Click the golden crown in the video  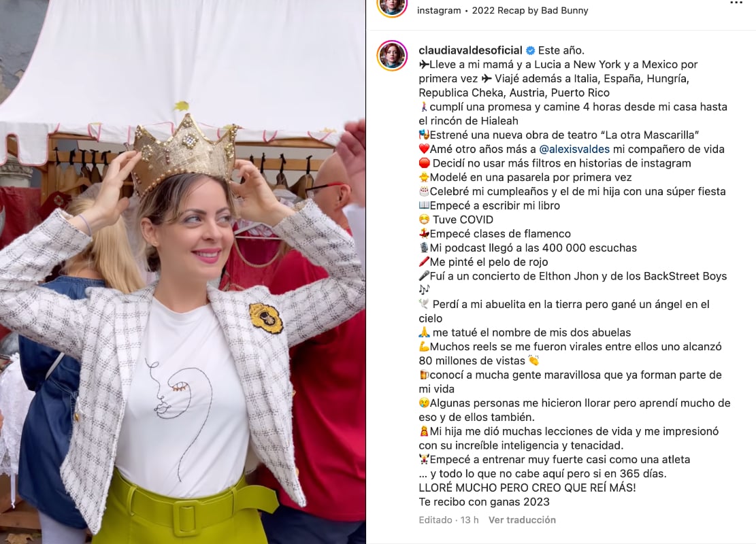click(x=185, y=153)
